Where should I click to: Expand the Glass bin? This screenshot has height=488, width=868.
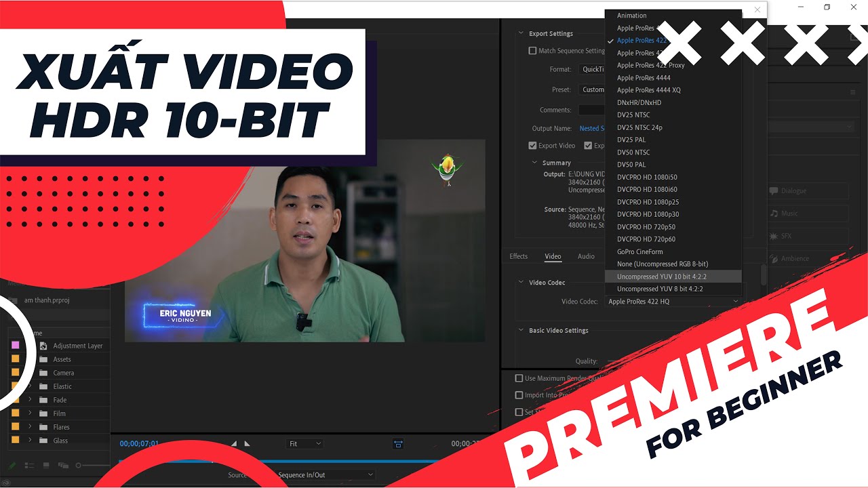30,441
